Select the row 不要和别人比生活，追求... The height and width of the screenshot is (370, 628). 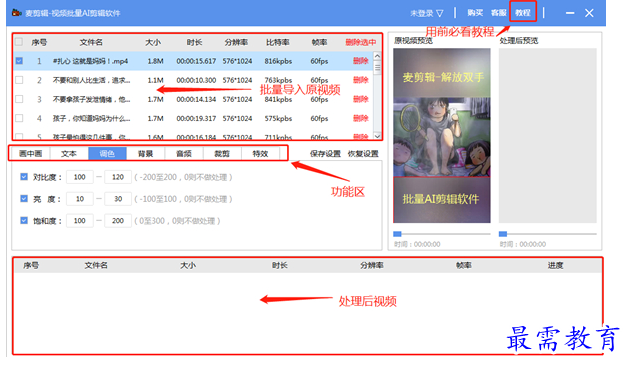(193, 80)
